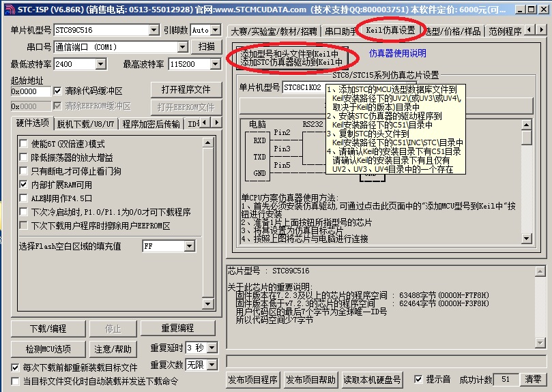
Task: Open 大赛/实验室/教材/招聘 tab
Action: pyautogui.click(x=274, y=31)
